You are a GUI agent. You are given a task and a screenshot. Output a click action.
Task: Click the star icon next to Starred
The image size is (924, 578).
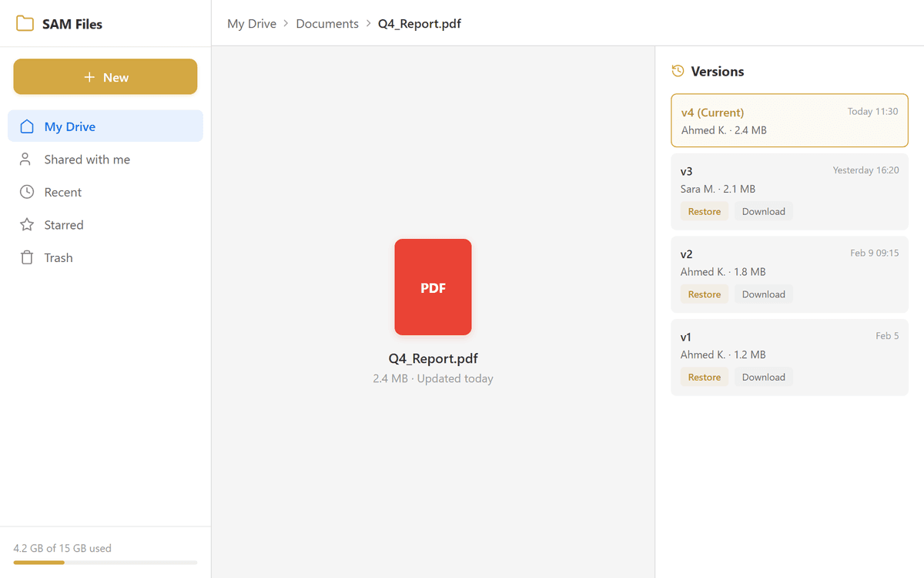[27, 225]
